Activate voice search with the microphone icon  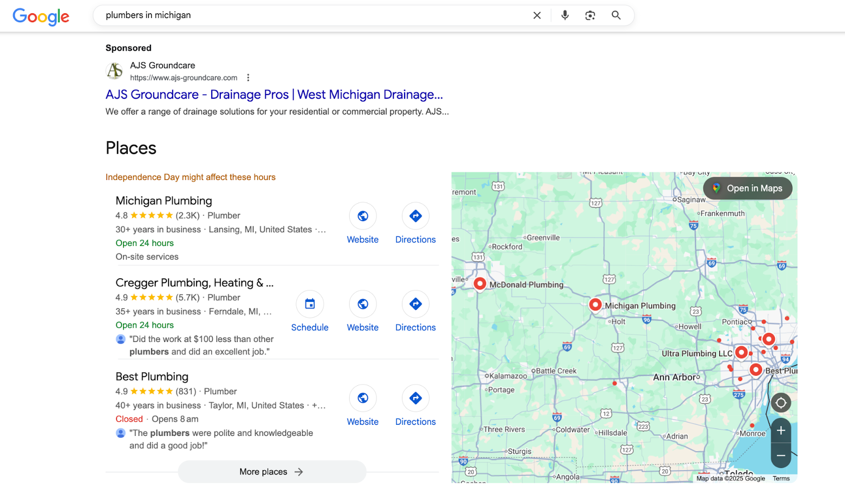(x=564, y=15)
